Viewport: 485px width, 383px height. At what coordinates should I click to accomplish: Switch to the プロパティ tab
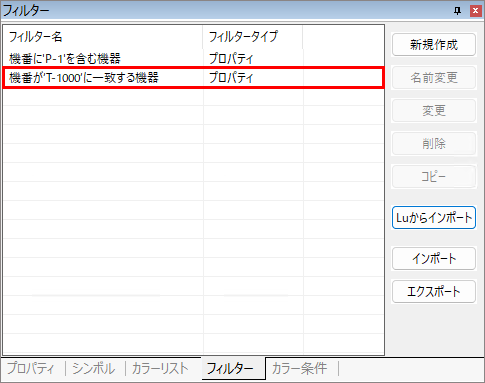(x=31, y=368)
